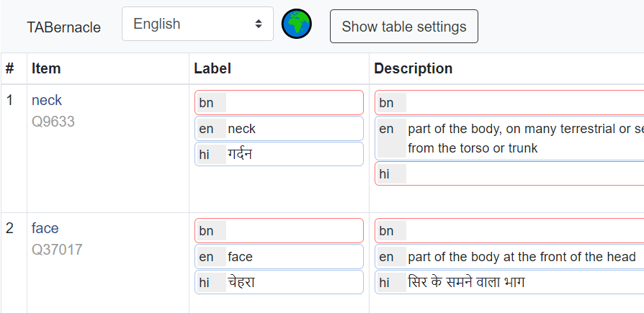644x313 pixels.
Task: Click Show table settings button
Action: [403, 27]
